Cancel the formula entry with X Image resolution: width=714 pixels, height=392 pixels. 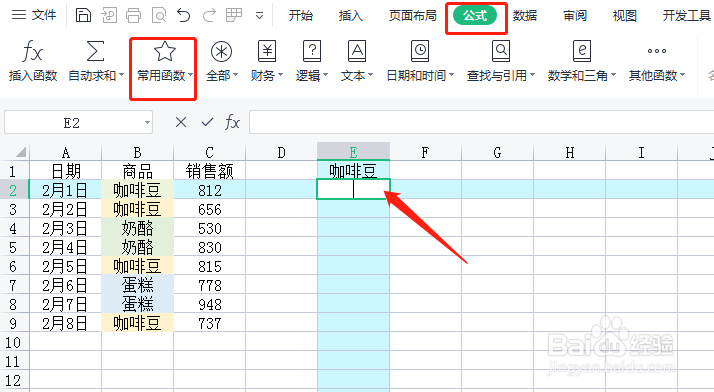[181, 122]
